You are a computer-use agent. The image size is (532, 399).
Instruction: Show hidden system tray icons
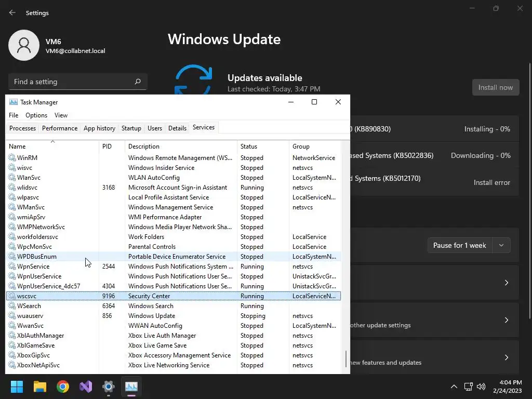pyautogui.click(x=454, y=387)
